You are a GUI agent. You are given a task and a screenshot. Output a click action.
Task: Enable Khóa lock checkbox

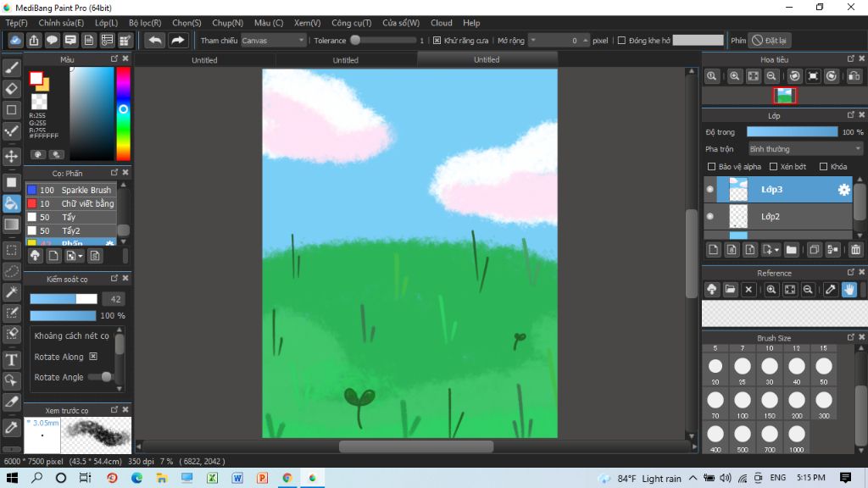click(823, 167)
